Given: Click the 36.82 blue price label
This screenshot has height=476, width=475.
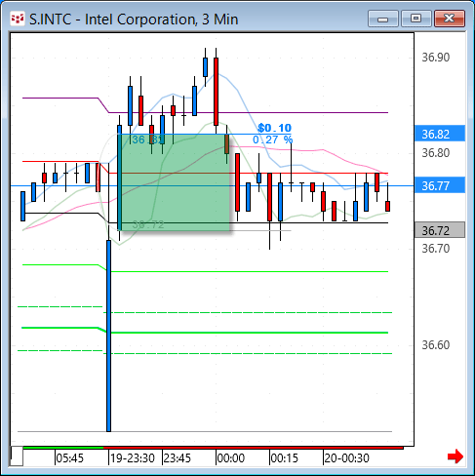Looking at the screenshot, I should coord(440,134).
